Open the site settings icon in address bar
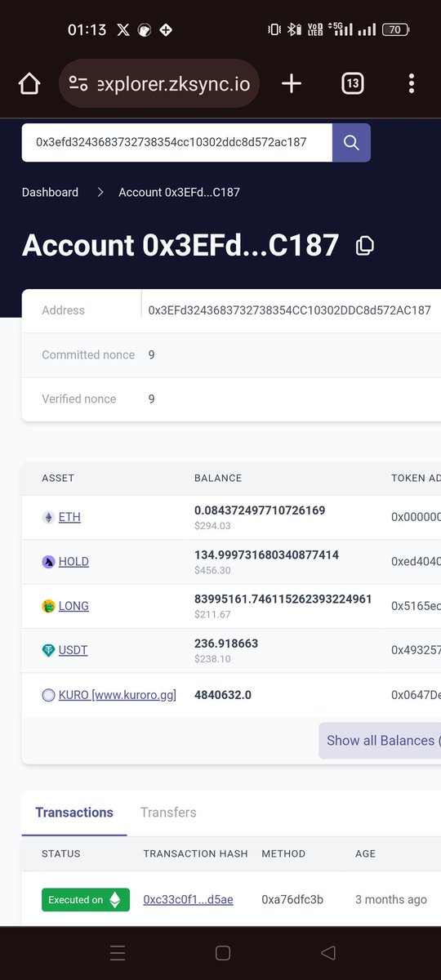This screenshot has width=441, height=980. click(78, 83)
